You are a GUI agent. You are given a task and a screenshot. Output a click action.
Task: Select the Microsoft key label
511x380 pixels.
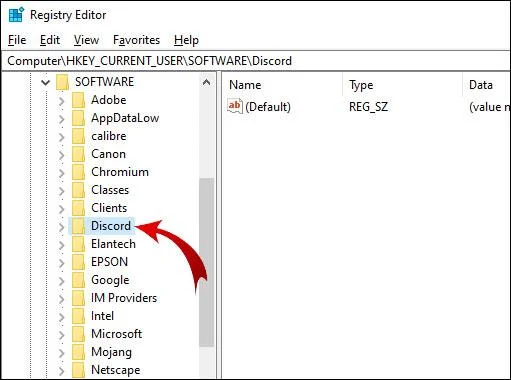pos(116,334)
